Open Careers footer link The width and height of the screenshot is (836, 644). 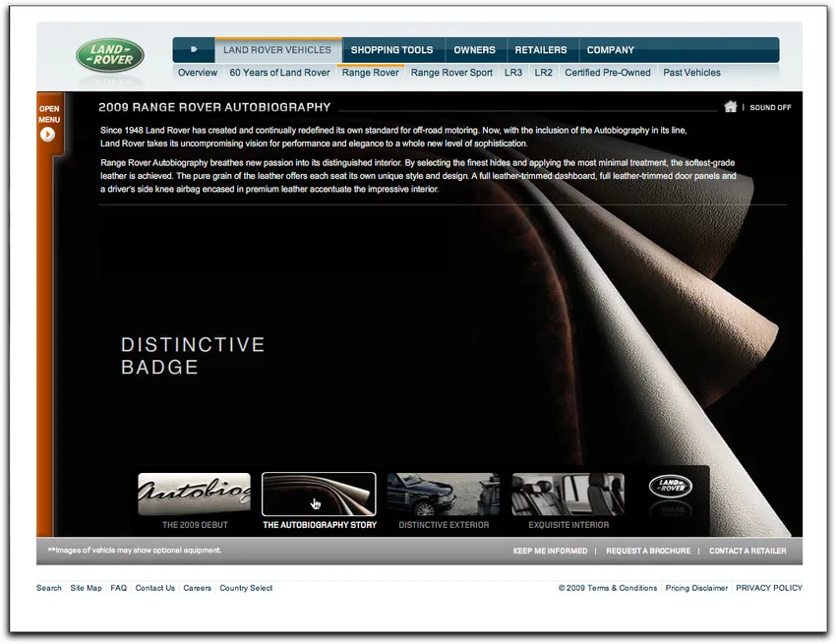click(197, 588)
